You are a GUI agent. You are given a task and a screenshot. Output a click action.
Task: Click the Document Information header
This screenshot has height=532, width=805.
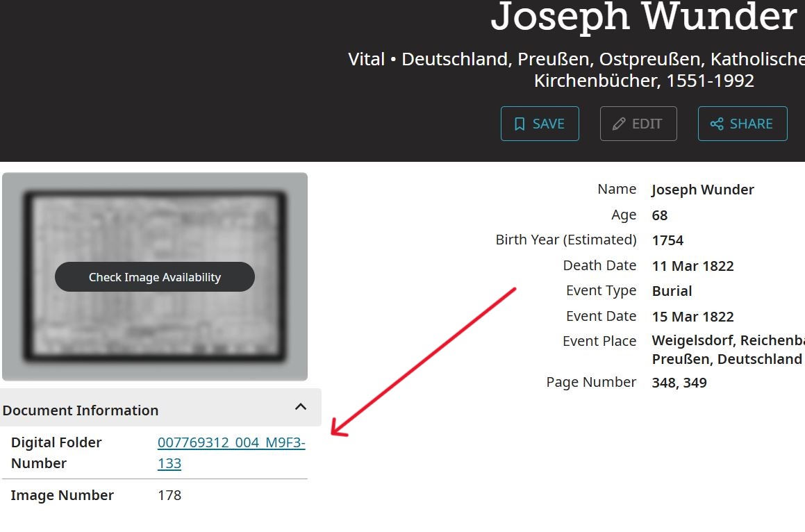coord(160,408)
